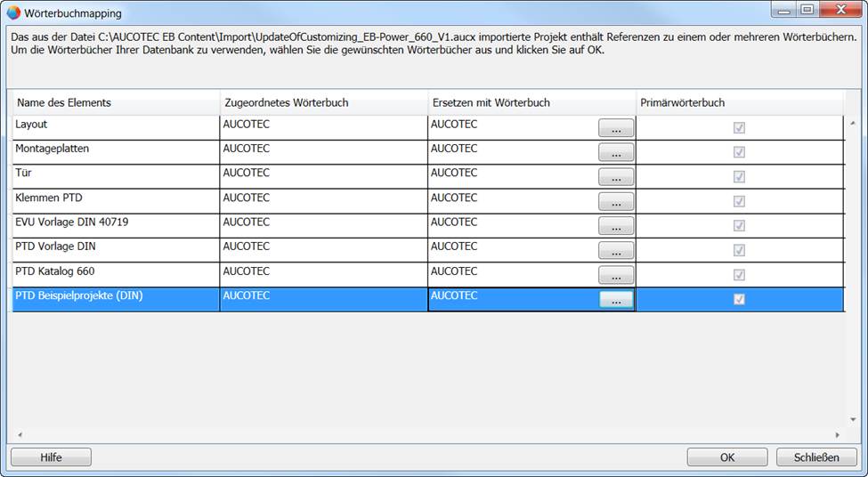Viewport: 868px width, 477px height.
Task: Toggle Primärwörterbuch checkbox for Layout
Action: pos(739,128)
